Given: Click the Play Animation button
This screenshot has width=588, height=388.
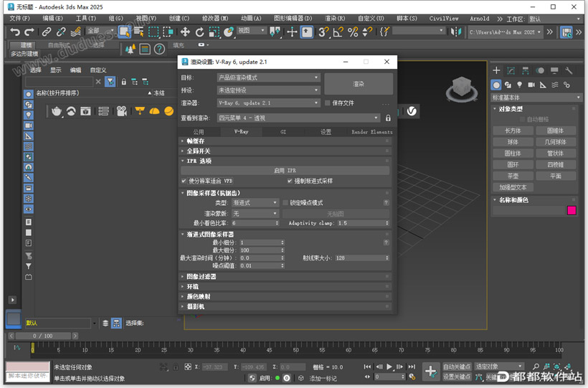Looking at the screenshot, I should 389,366.
